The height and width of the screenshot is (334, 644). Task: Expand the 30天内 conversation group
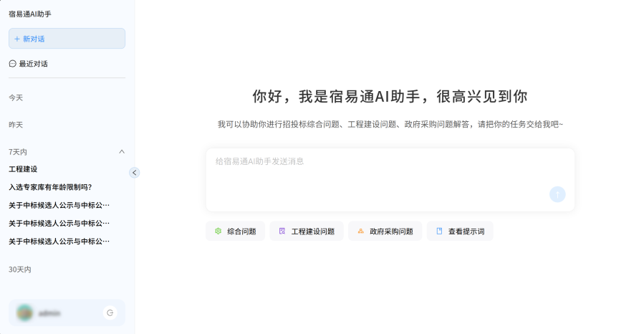click(20, 269)
